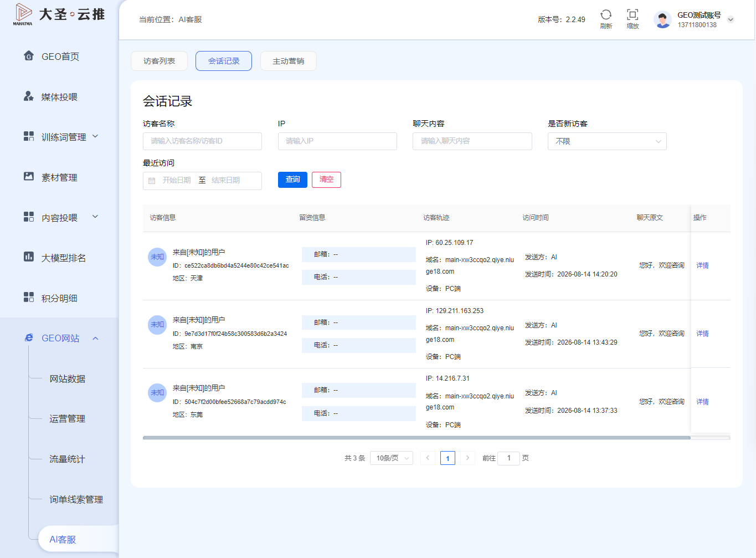Open 大模型排名 menu item
756x558 pixels.
(x=64, y=258)
